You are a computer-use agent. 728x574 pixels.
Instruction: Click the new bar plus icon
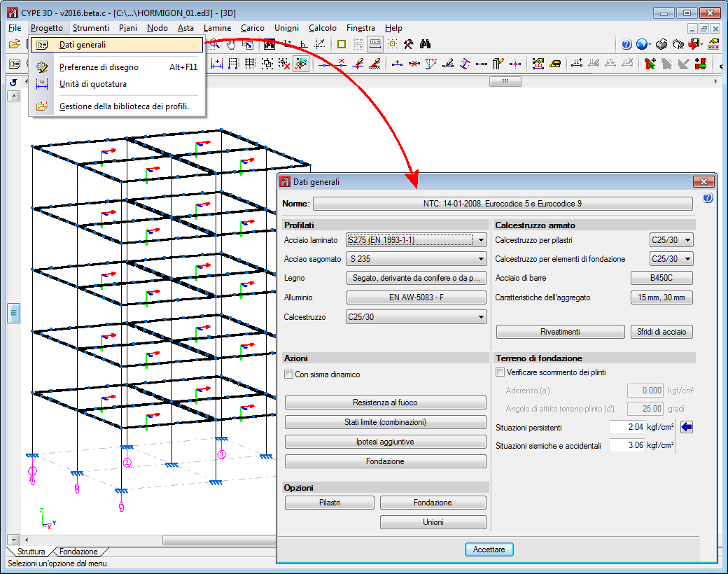(397, 64)
